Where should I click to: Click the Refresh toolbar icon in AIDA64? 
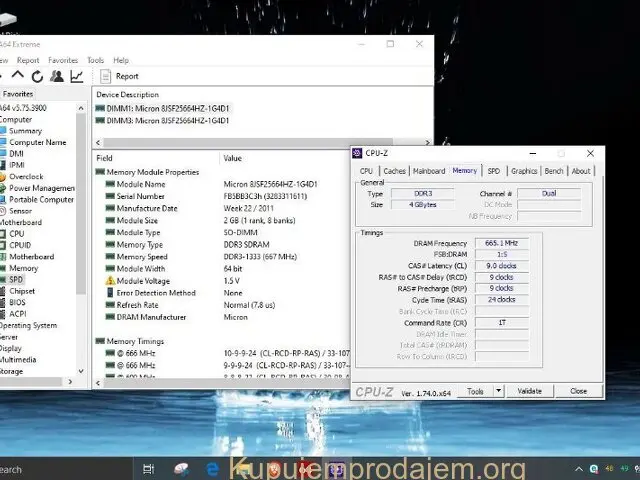tap(37, 76)
